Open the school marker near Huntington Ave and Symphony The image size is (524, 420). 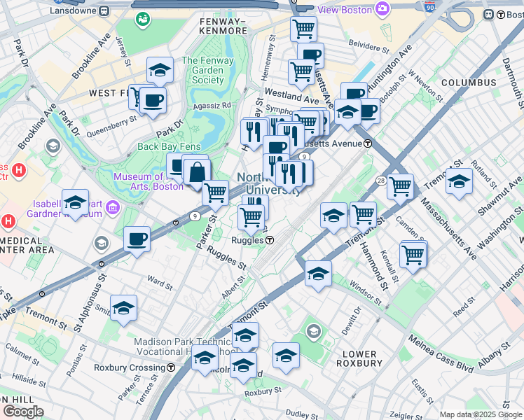pos(347,113)
